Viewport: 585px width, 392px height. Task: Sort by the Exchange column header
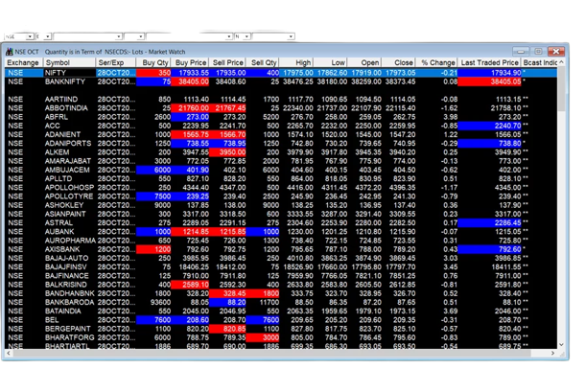24,62
